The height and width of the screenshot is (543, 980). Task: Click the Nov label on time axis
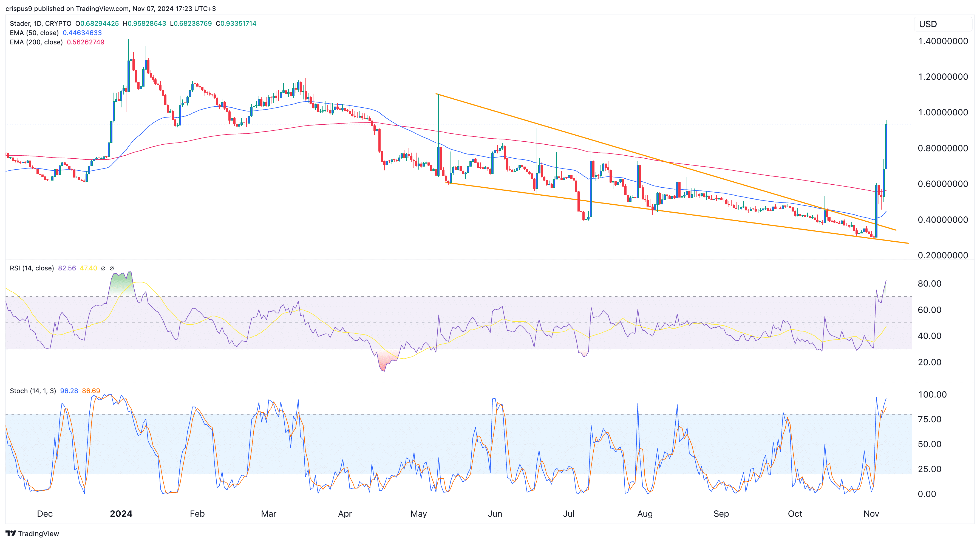tap(871, 514)
